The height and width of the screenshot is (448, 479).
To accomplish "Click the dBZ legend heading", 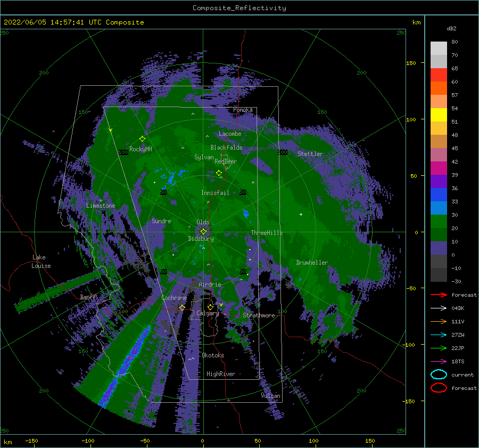I will click(x=451, y=28).
